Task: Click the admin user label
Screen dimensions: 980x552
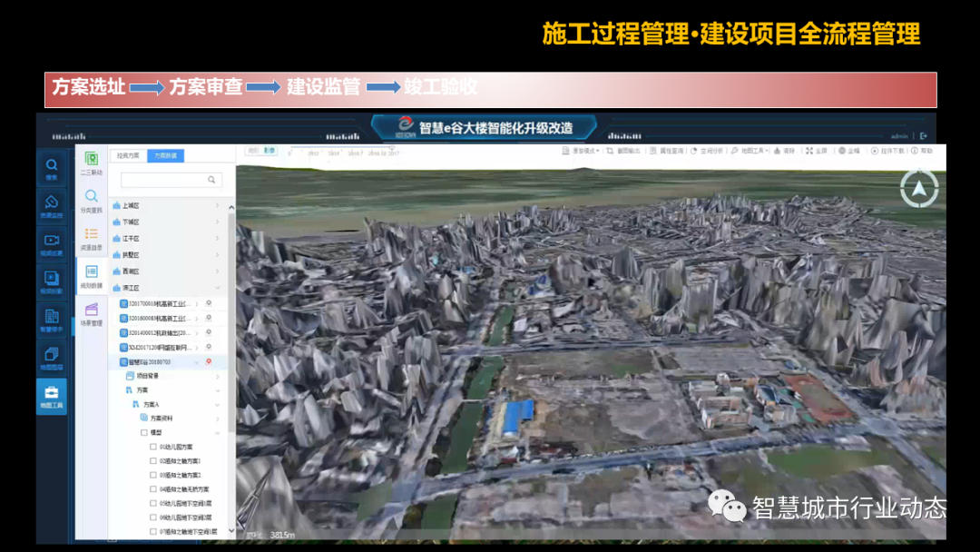Action: [x=899, y=135]
